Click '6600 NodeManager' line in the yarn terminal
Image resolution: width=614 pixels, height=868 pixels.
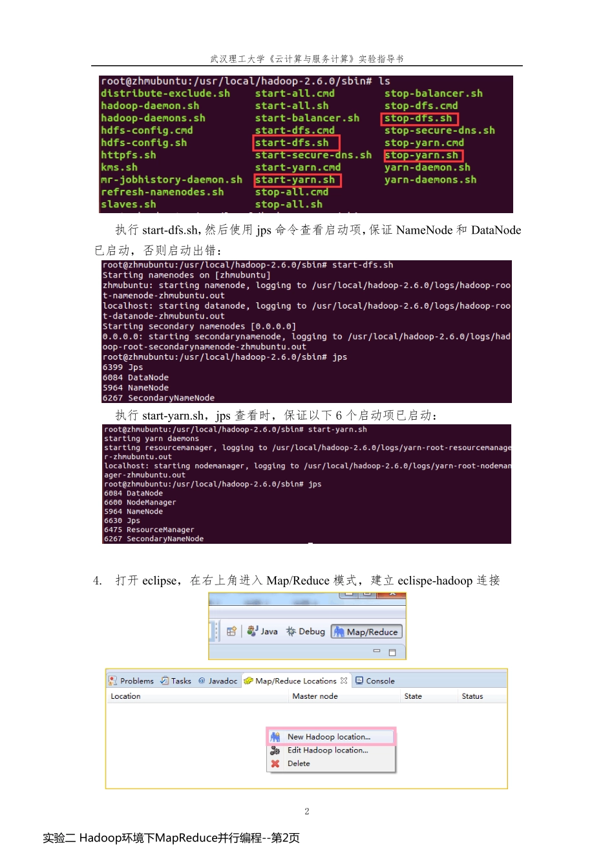[x=140, y=502]
